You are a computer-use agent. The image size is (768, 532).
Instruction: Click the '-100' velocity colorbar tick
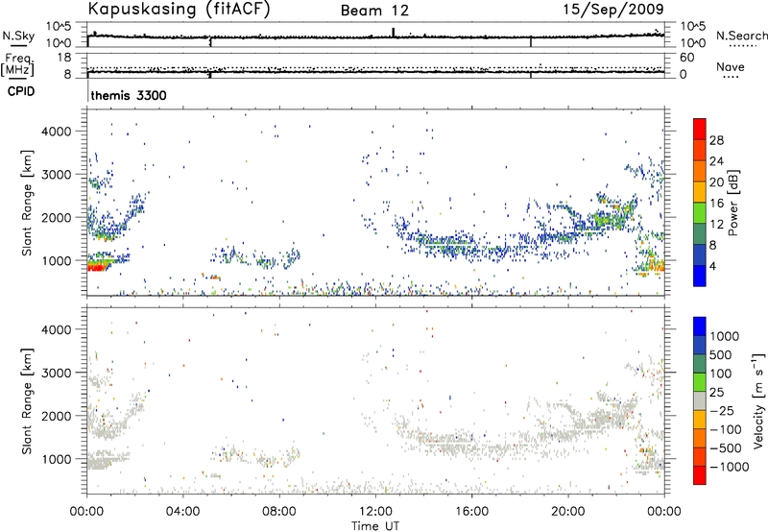[726, 429]
